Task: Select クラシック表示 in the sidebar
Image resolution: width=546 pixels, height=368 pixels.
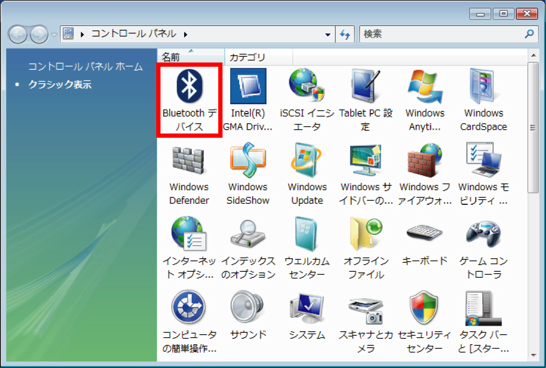Action: 60,84
